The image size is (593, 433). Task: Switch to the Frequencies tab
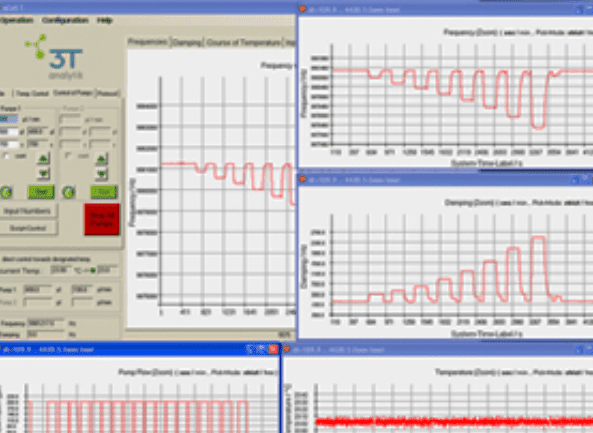pyautogui.click(x=148, y=42)
